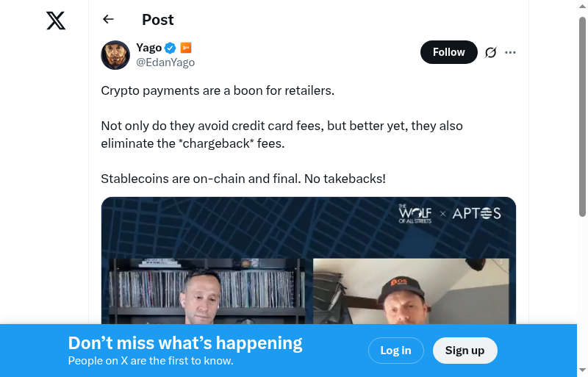This screenshot has height=377, width=588.
Task: Click the Yago display name
Action: tap(148, 48)
